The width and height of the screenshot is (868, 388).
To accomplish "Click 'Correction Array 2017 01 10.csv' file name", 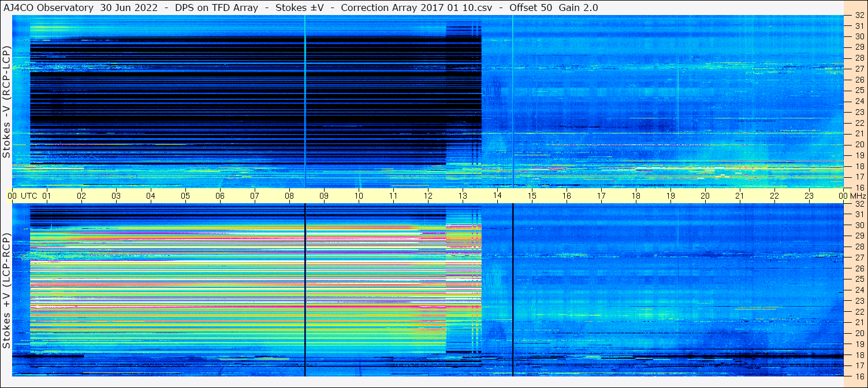I will point(416,8).
